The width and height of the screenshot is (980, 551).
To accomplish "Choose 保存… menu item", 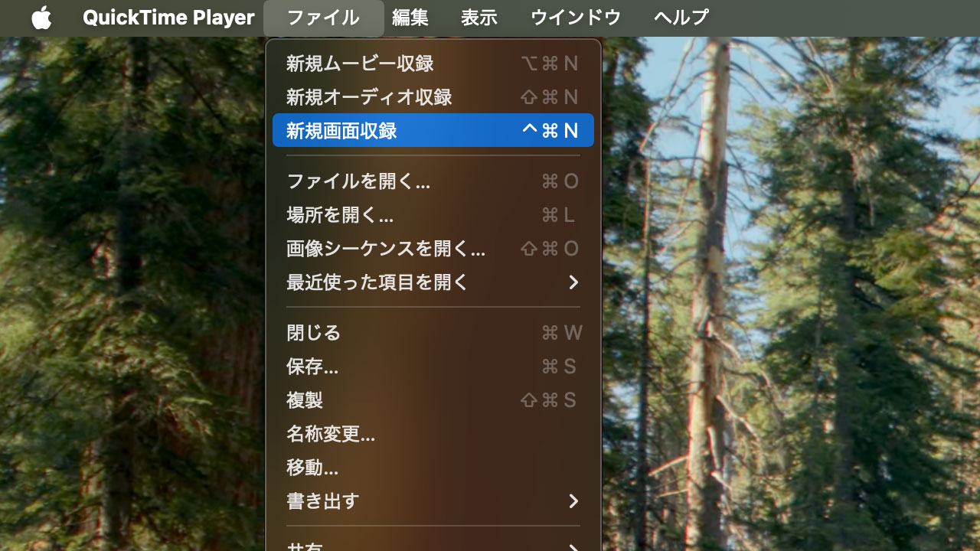I will click(433, 367).
